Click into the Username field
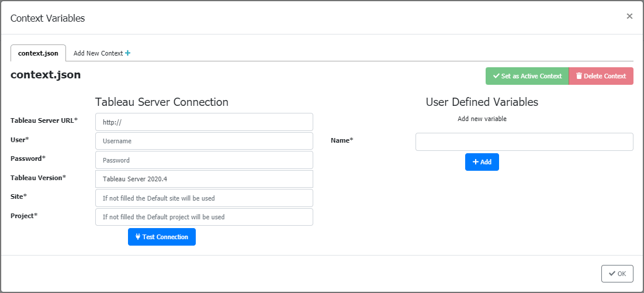The width and height of the screenshot is (644, 293). [x=204, y=141]
